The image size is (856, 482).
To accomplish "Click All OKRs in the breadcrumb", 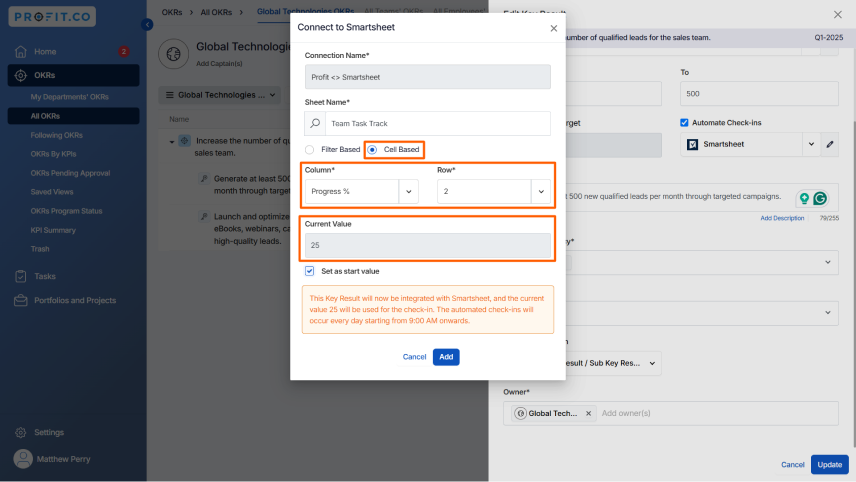I will tap(216, 12).
